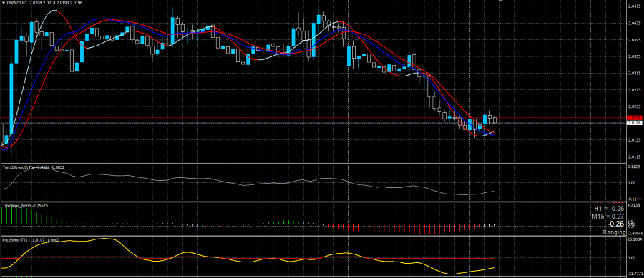Click the white 2.0196 current price label
This screenshot has width=644, height=278.
[x=635, y=123]
